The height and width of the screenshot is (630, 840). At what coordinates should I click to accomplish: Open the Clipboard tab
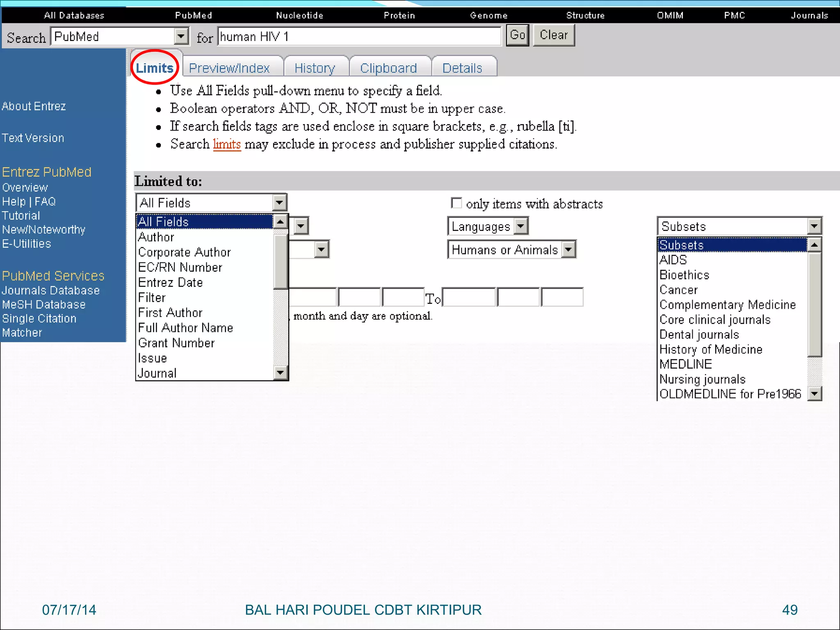click(388, 68)
